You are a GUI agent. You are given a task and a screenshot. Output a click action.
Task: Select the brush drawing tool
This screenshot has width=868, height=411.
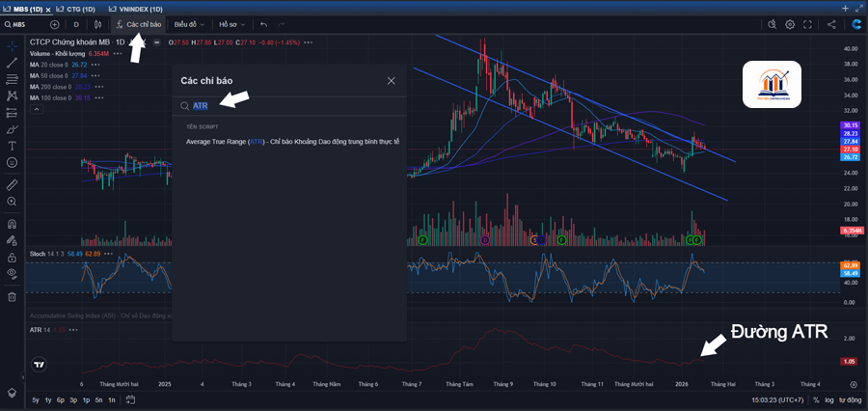click(x=12, y=129)
